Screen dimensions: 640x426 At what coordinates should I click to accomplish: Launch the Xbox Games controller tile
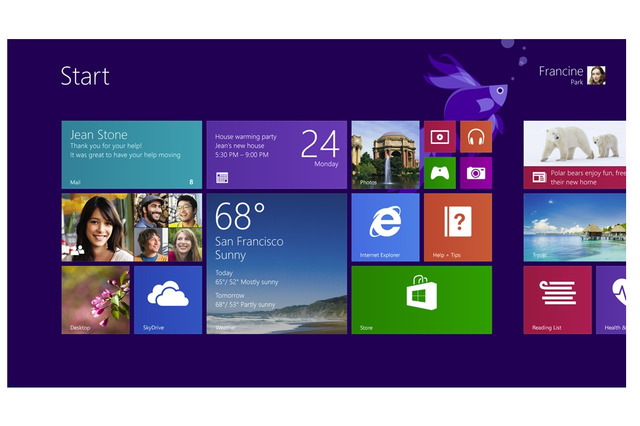click(x=439, y=172)
